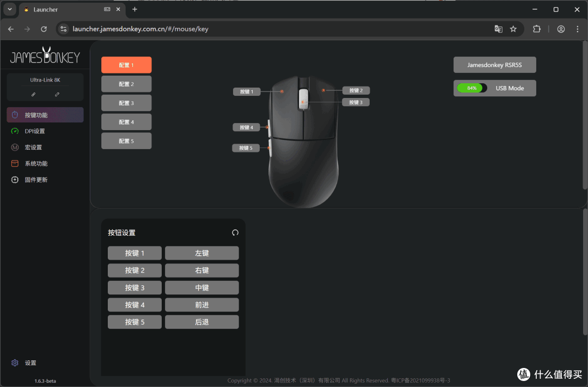Click the site info icon in address bar

coord(64,29)
